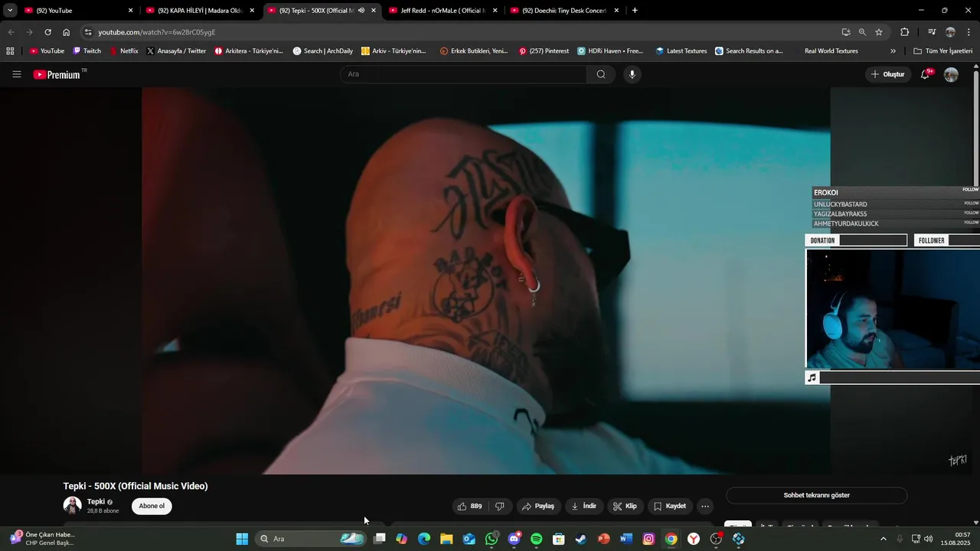
Task: Open Chrome three-dot main menu
Action: point(969,32)
